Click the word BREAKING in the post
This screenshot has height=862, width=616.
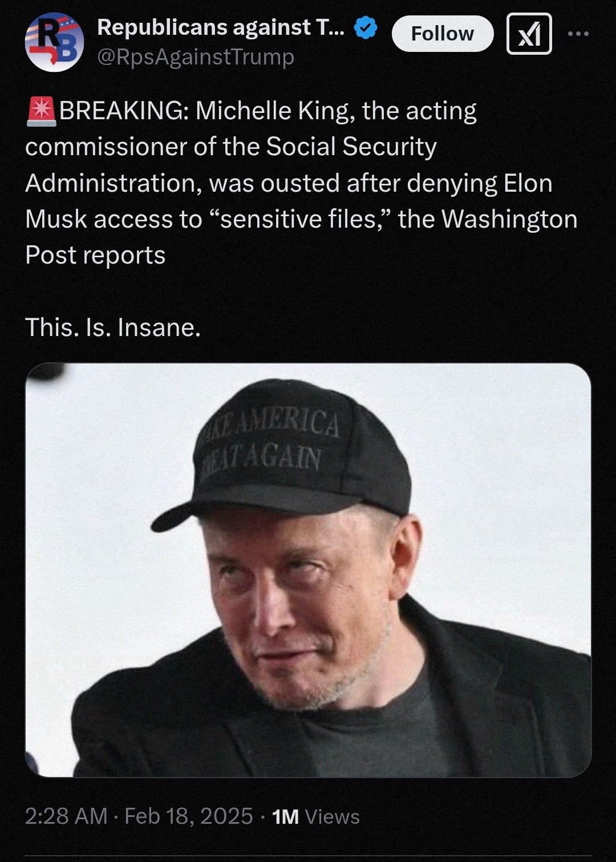click(x=121, y=111)
